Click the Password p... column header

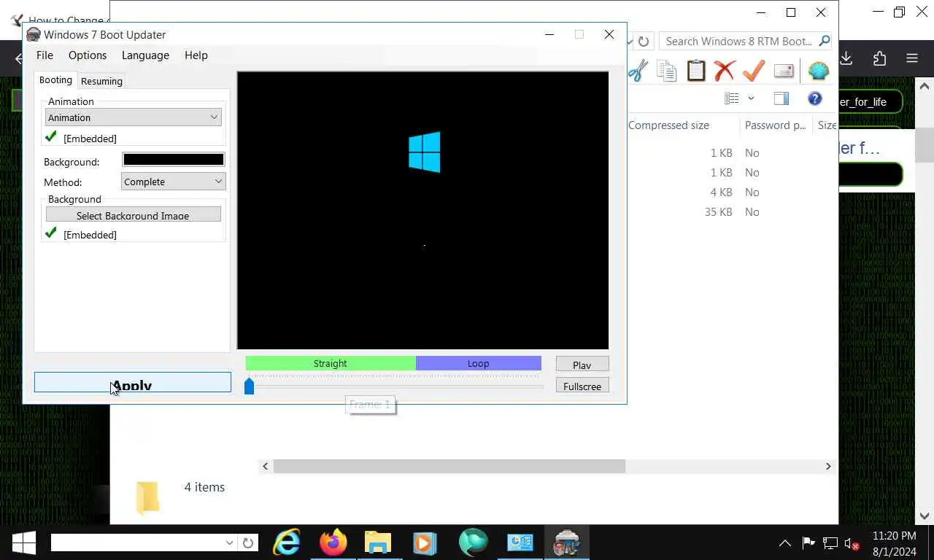pos(775,125)
